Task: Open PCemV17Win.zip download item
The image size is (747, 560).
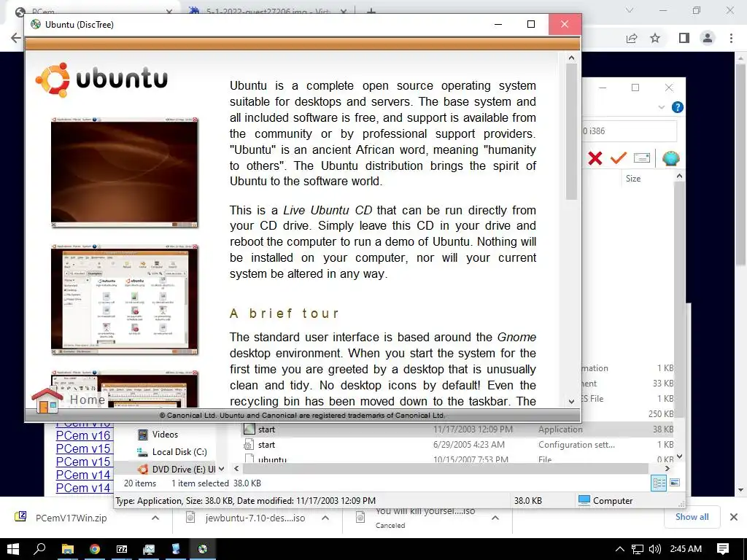Action: [x=71, y=518]
